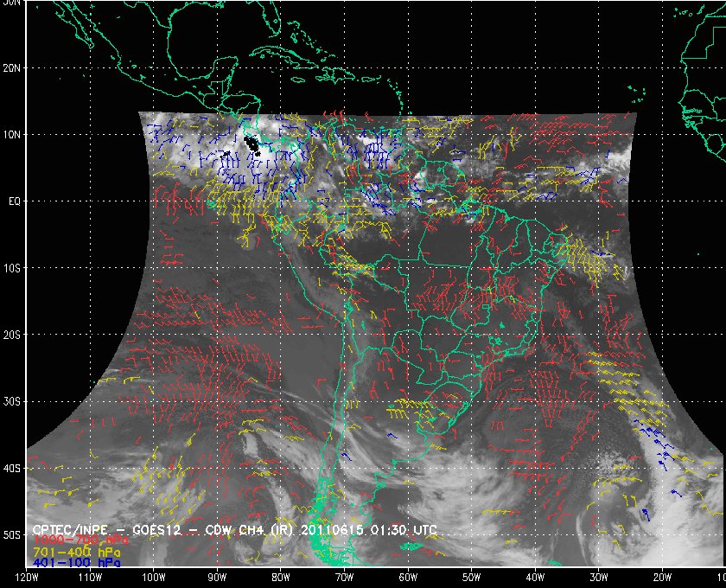Image resolution: width=726 pixels, height=588 pixels.
Task: Click the '60W' longitude label
Action: [x=408, y=578]
